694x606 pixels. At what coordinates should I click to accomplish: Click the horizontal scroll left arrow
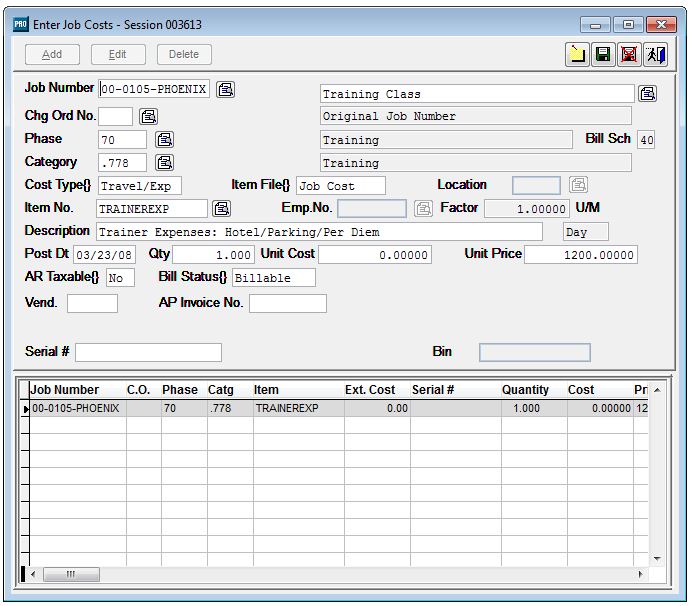tap(34, 575)
